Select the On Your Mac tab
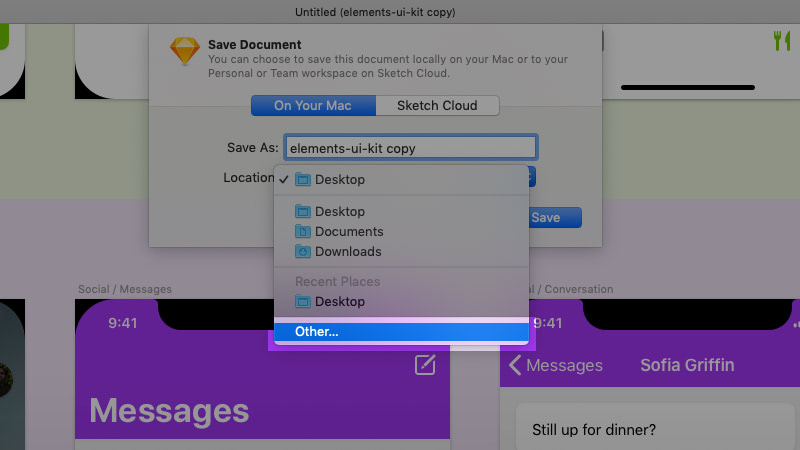 313,106
